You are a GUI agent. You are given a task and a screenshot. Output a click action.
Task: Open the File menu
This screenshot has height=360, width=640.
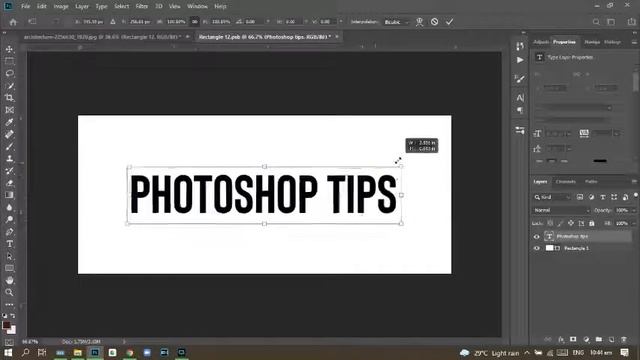[x=26, y=6]
